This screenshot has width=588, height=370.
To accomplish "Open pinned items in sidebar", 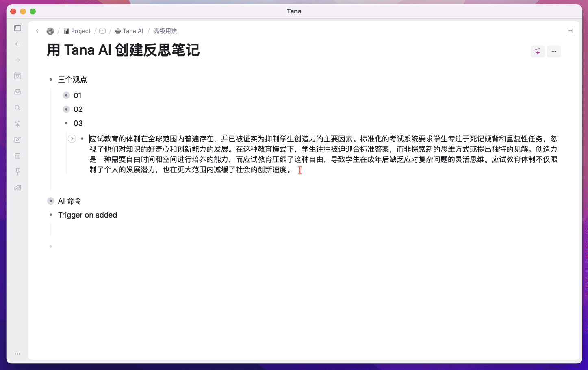I will 17,172.
